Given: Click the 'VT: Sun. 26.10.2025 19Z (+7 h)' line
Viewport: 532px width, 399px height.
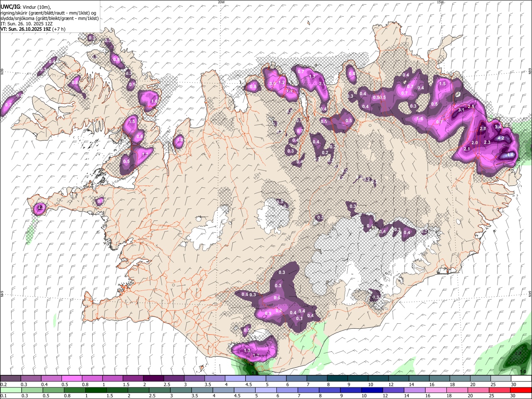Looking at the screenshot, I should point(33,30).
